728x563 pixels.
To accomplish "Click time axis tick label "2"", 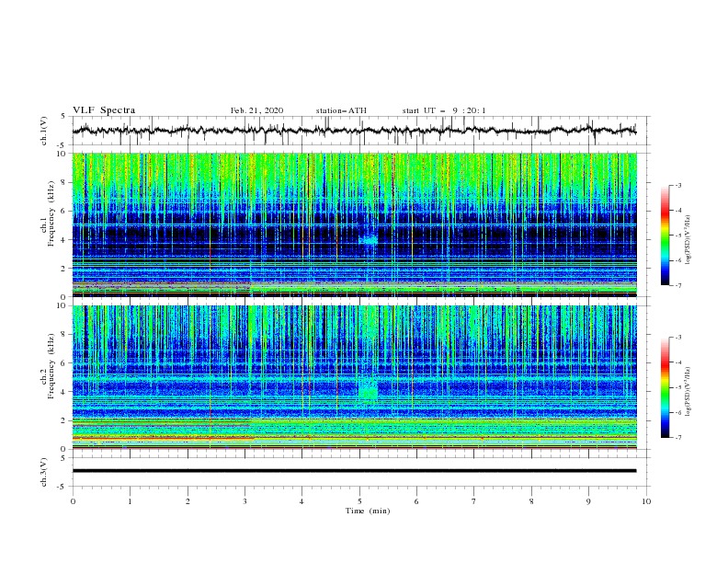I will coord(188,501).
